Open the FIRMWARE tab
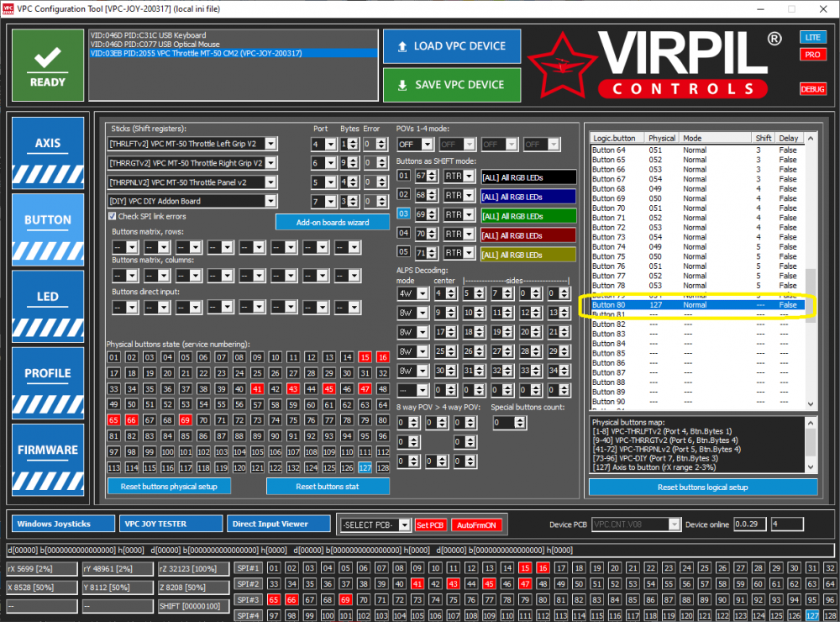 48,460
